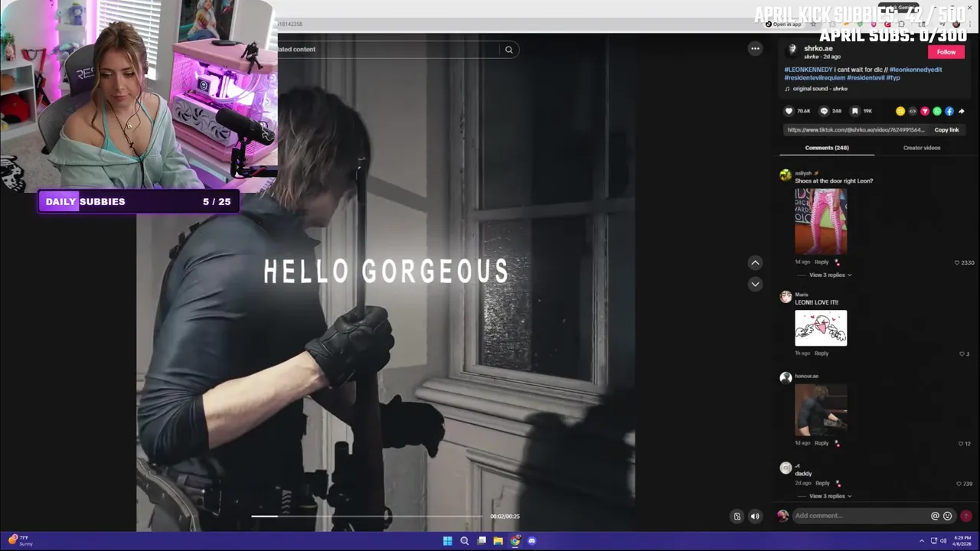This screenshot has width=980, height=551.
Task: Click the video URL text field
Action: tap(856, 130)
